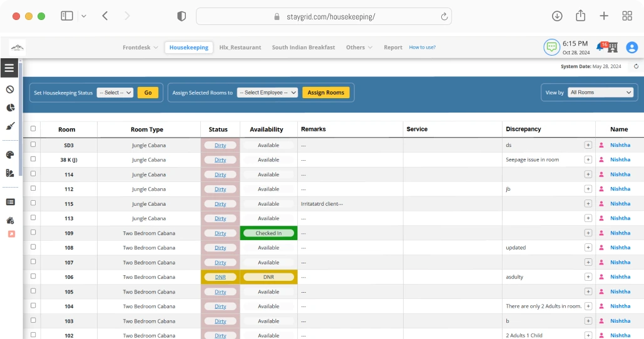Click the blocked-circle icon in sidebar
644x339 pixels.
(x=10, y=89)
